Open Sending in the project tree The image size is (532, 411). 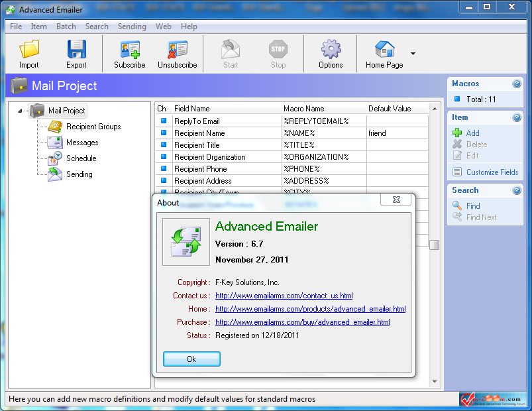pos(79,174)
